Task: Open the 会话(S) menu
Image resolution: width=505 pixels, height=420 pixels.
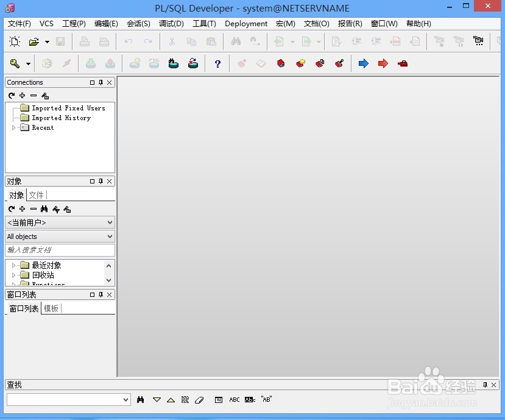Action: click(138, 24)
